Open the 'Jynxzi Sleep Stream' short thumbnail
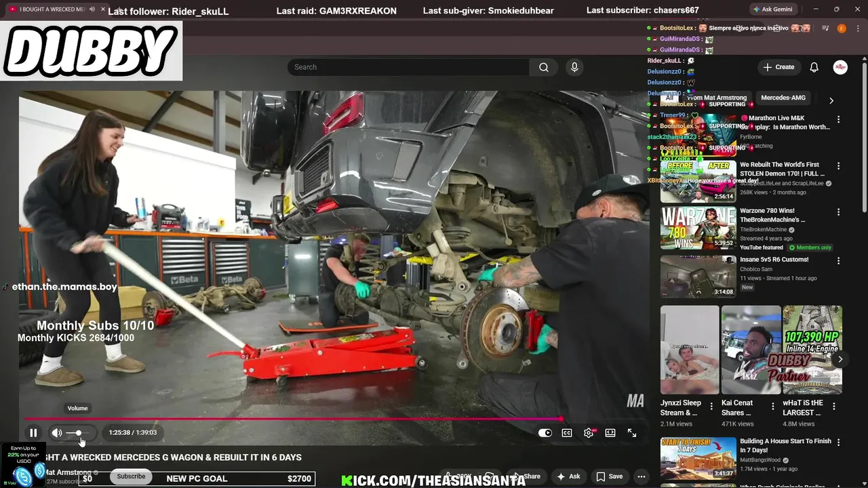Viewport: 868px width, 488px height. [690, 350]
